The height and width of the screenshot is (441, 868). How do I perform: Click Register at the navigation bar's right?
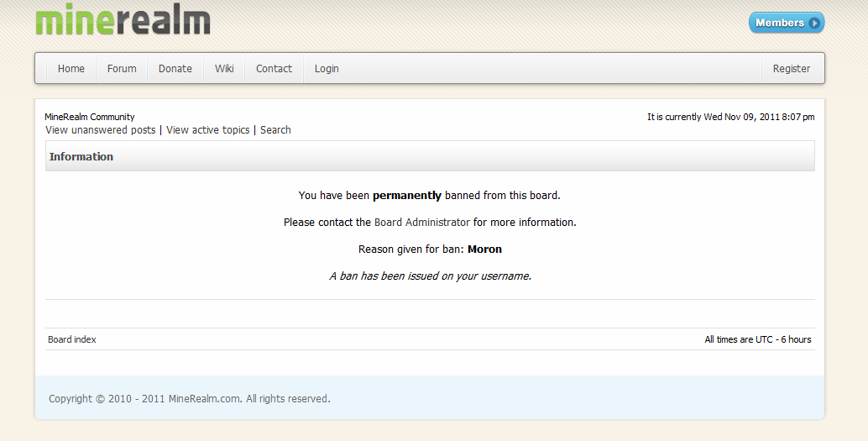point(792,69)
